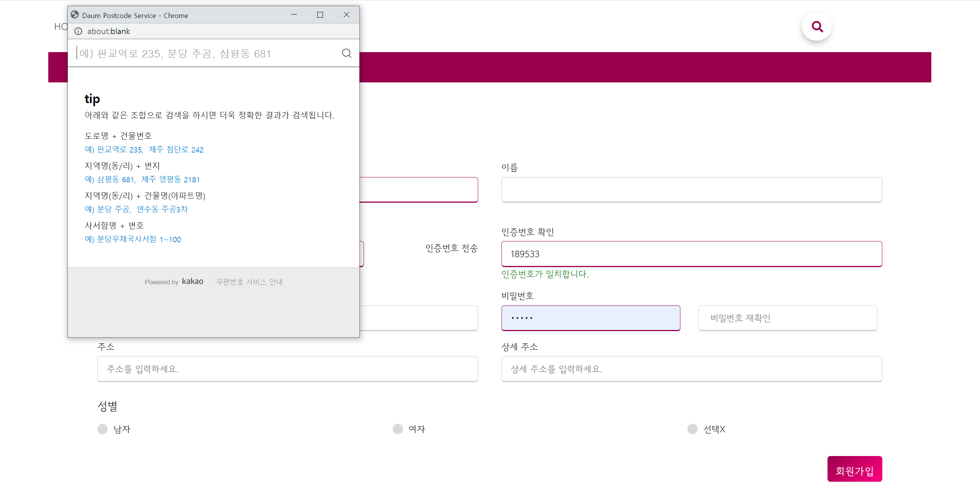The height and width of the screenshot is (489, 980).
Task: Click the 비밀번호 재확인 input field
Action: 787,318
